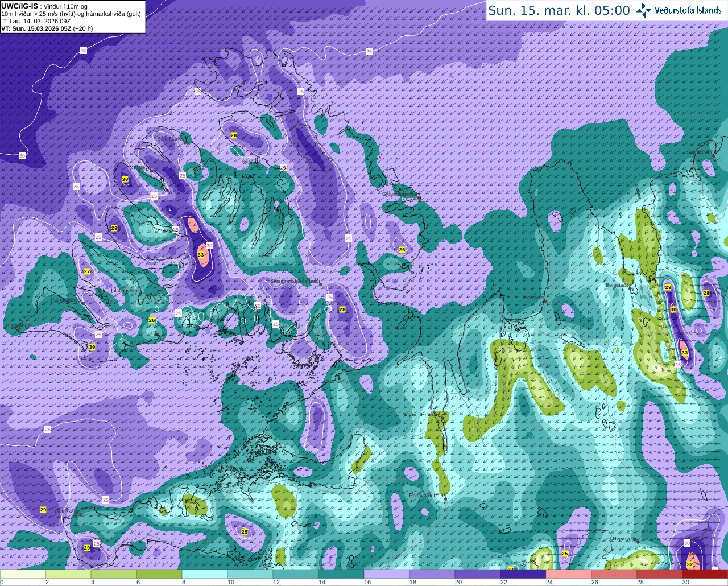Click the 28 gust marker north of Æðey
Viewport: 728px width, 586px height.
234,135
